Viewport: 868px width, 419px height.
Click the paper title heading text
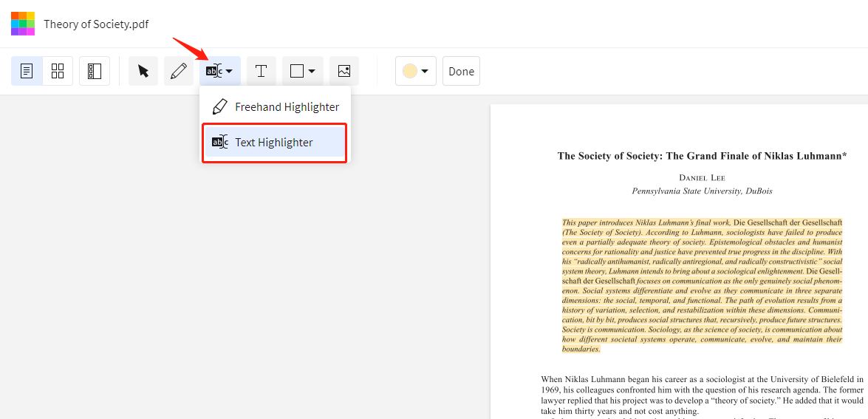tap(702, 156)
